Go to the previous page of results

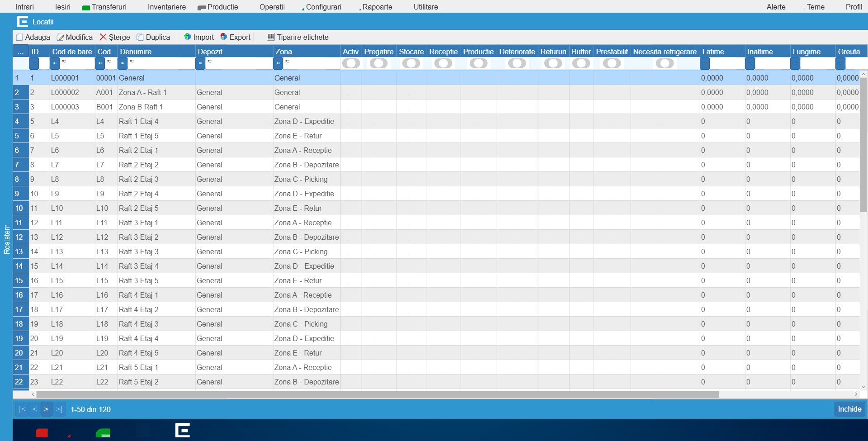click(34, 409)
